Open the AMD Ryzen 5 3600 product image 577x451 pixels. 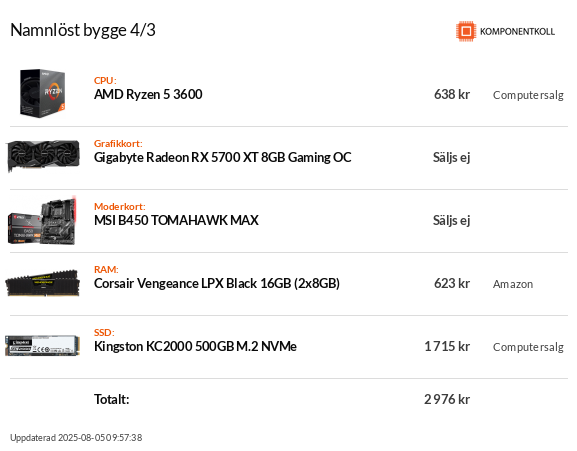tap(42, 93)
